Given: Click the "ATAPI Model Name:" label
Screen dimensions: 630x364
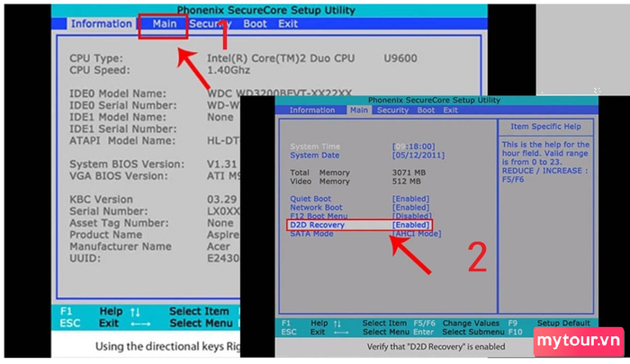Looking at the screenshot, I should click(x=122, y=140).
